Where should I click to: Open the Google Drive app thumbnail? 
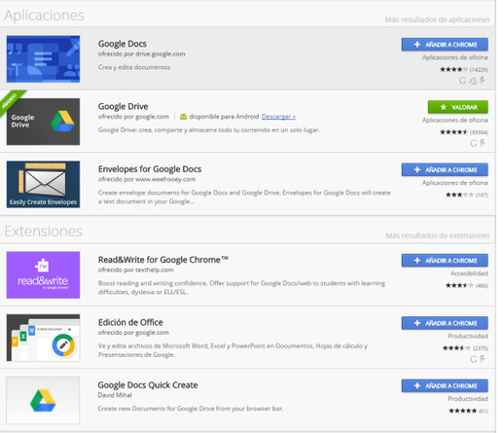(43, 122)
